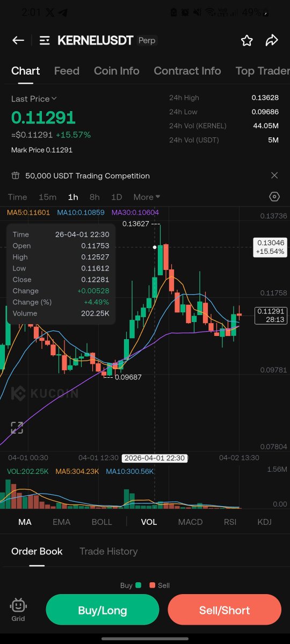Open the gift box competition icon
The height and width of the screenshot is (644, 290).
click(16, 175)
